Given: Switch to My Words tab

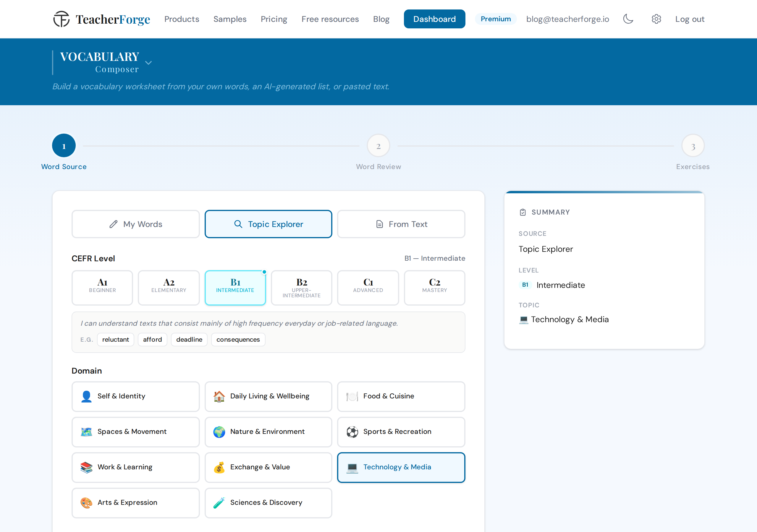Looking at the screenshot, I should 135,224.
